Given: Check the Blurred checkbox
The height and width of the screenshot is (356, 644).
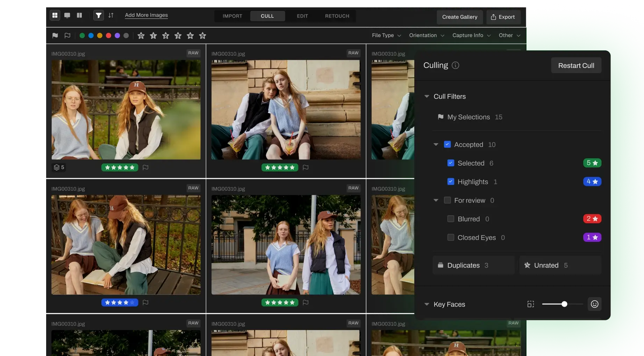Looking at the screenshot, I should click(x=451, y=218).
